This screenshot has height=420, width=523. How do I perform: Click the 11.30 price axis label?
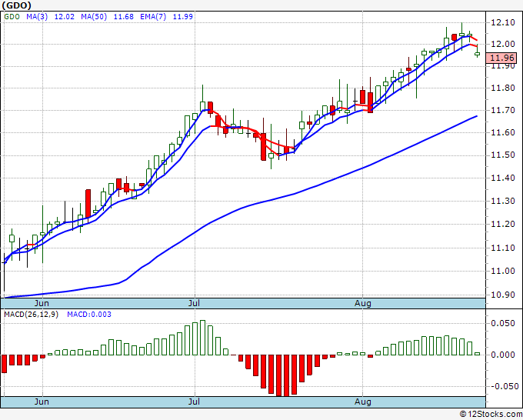[x=503, y=201]
